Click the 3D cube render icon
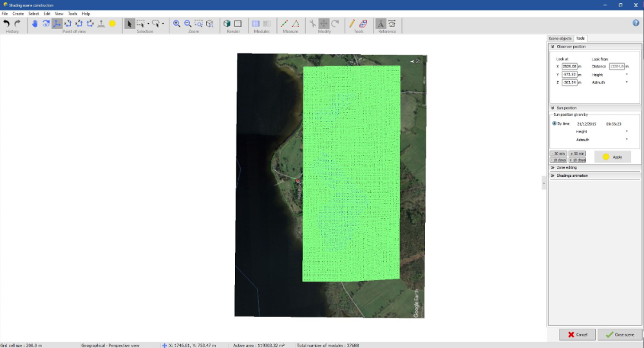644x348 pixels. [x=227, y=23]
